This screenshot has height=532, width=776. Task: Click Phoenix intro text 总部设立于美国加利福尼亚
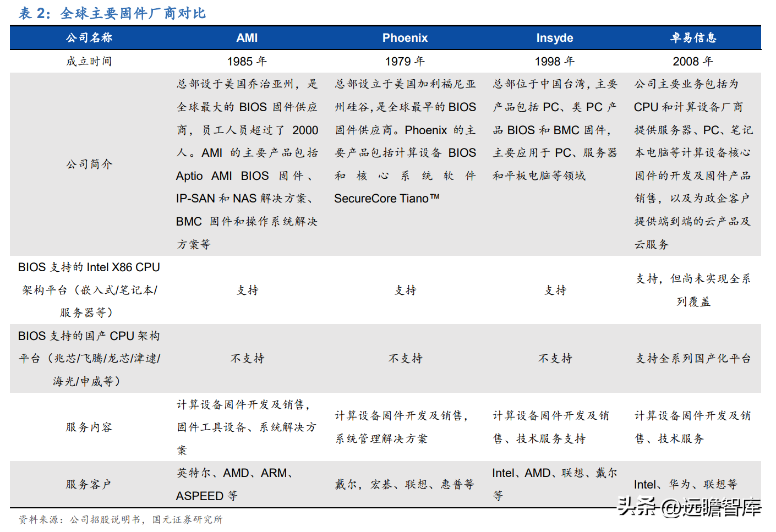pos(405,84)
